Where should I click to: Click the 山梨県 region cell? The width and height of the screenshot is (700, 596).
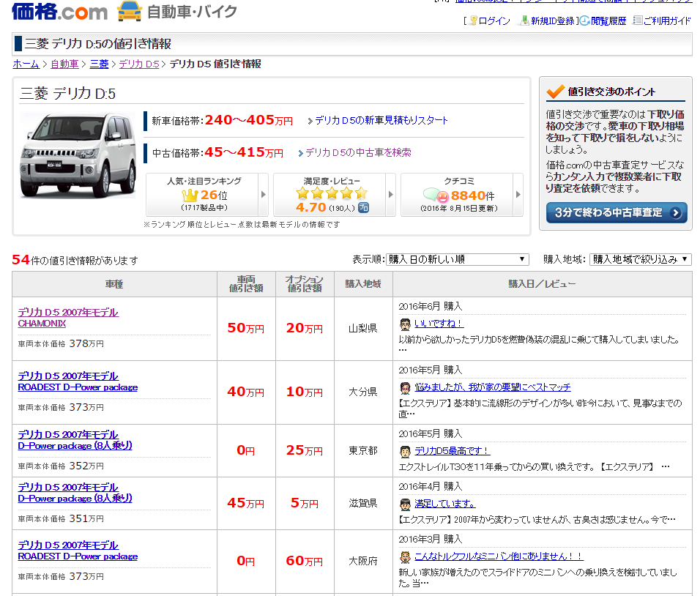tap(363, 329)
